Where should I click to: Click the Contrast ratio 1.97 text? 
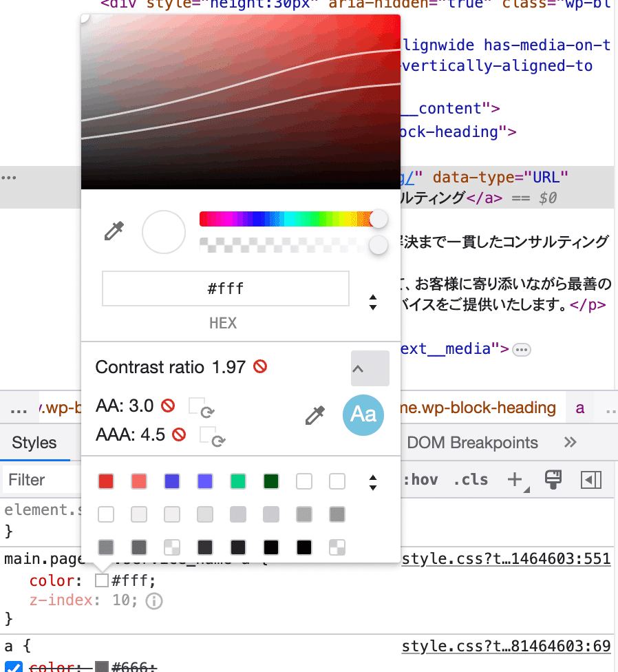click(x=171, y=367)
